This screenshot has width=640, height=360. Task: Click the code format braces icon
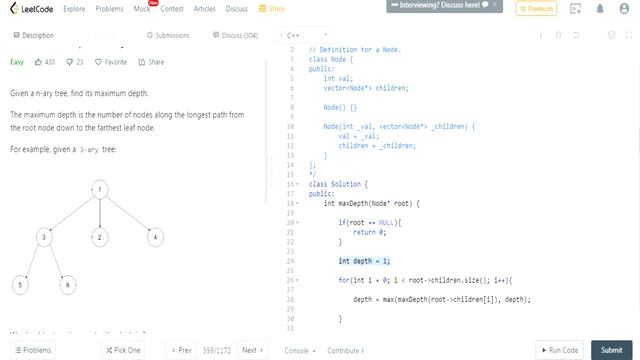[558, 36]
